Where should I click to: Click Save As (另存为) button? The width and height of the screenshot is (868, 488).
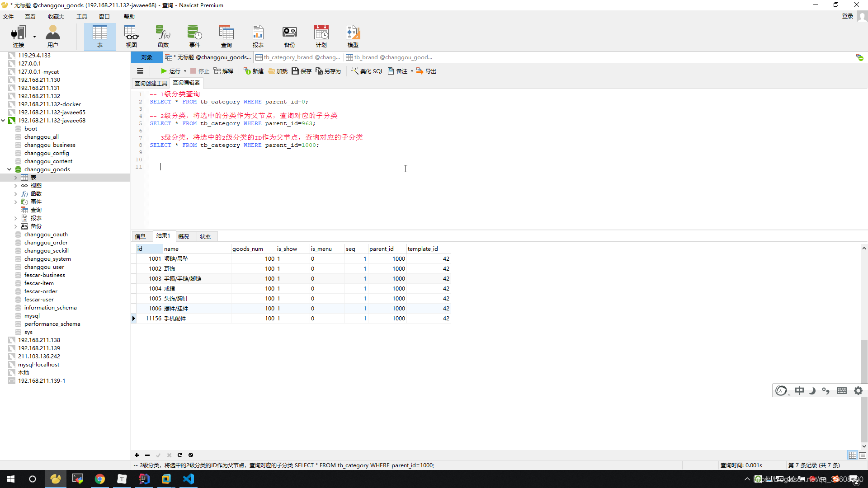point(328,71)
